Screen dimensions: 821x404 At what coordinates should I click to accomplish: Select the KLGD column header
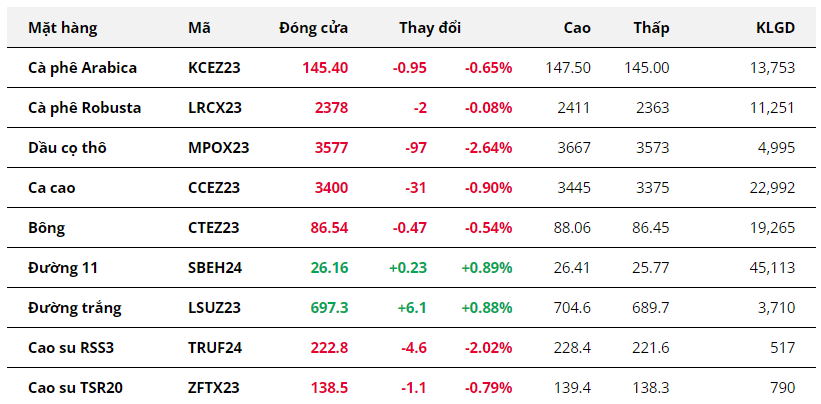775,28
